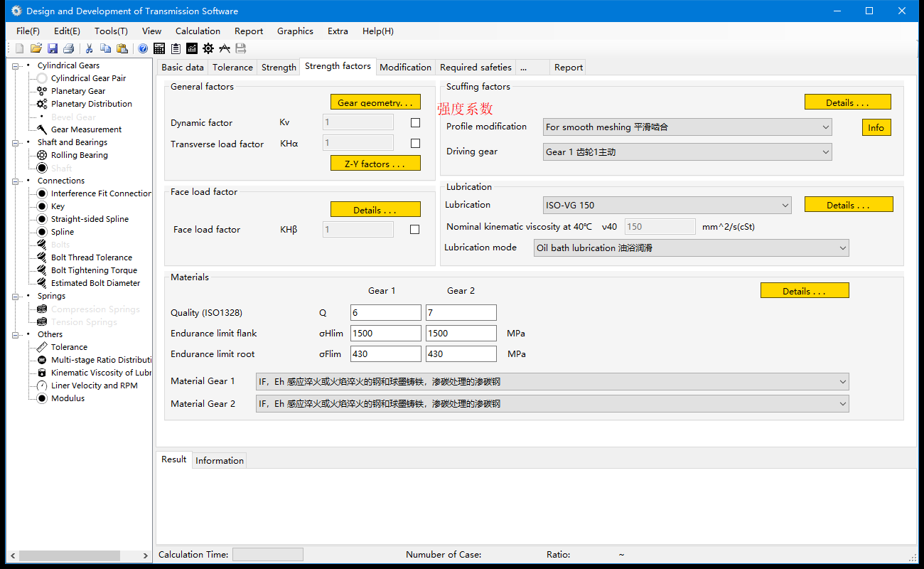
Task: Toggle the Dynamic factor Kv checkbox
Action: [415, 122]
